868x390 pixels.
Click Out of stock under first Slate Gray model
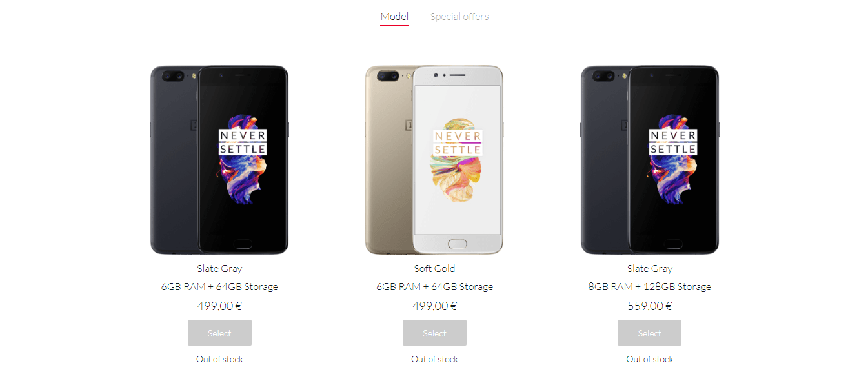219,359
